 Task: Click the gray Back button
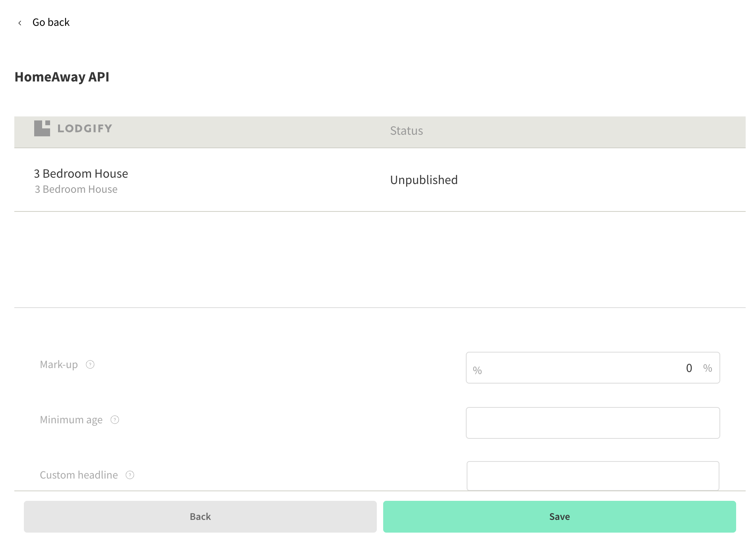(200, 517)
